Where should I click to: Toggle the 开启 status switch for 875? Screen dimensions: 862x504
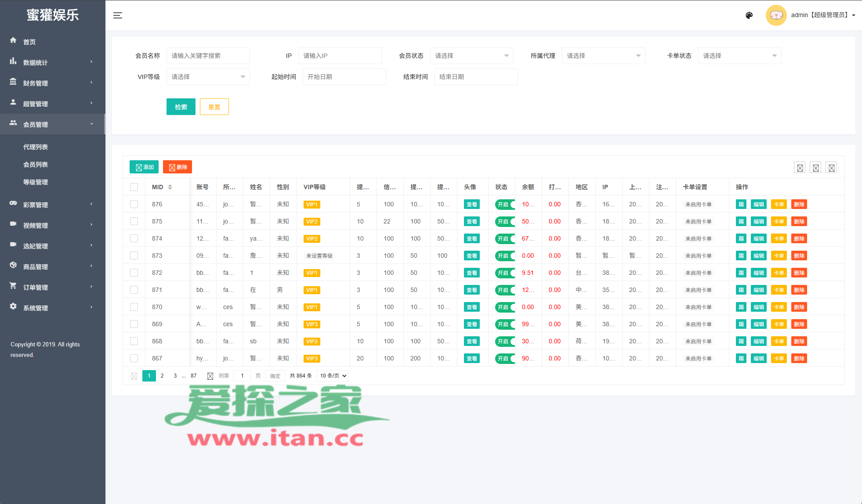[505, 221]
